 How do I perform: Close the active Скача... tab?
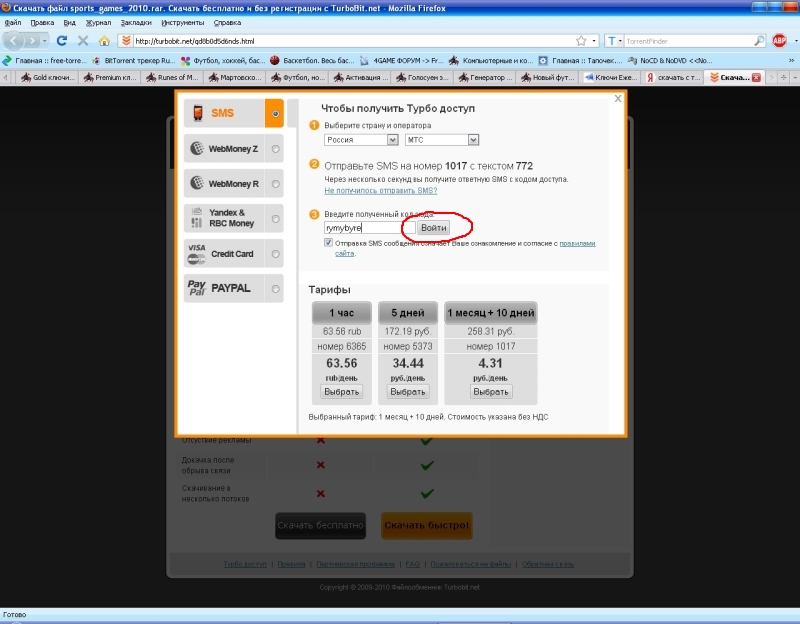tap(756, 78)
